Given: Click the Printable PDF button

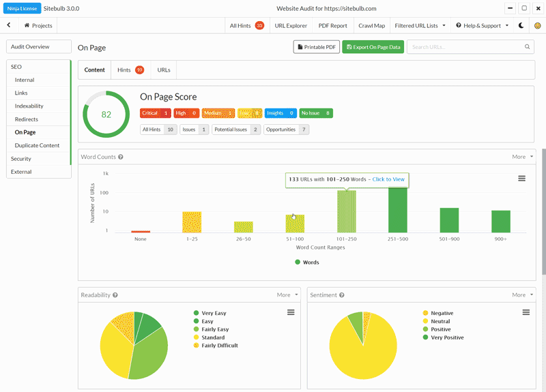Looking at the screenshot, I should tap(317, 47).
